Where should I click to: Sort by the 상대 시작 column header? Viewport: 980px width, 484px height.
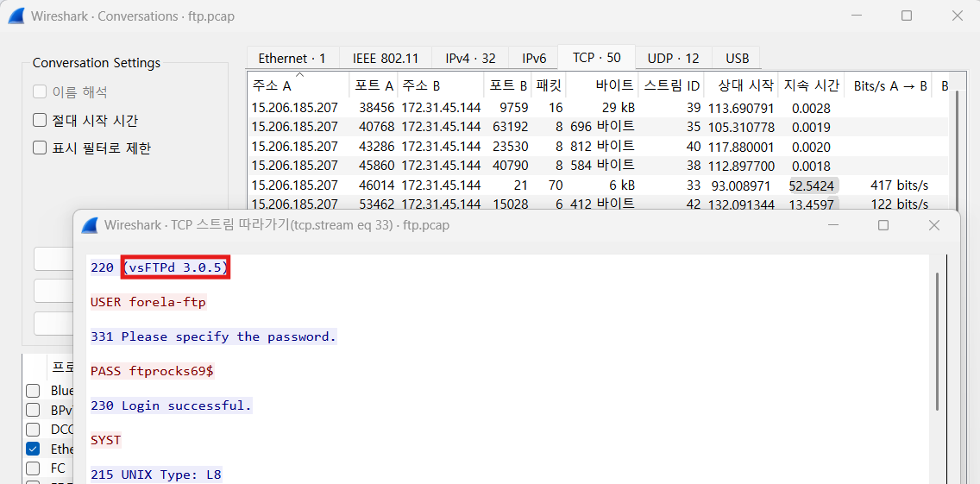[x=741, y=85]
